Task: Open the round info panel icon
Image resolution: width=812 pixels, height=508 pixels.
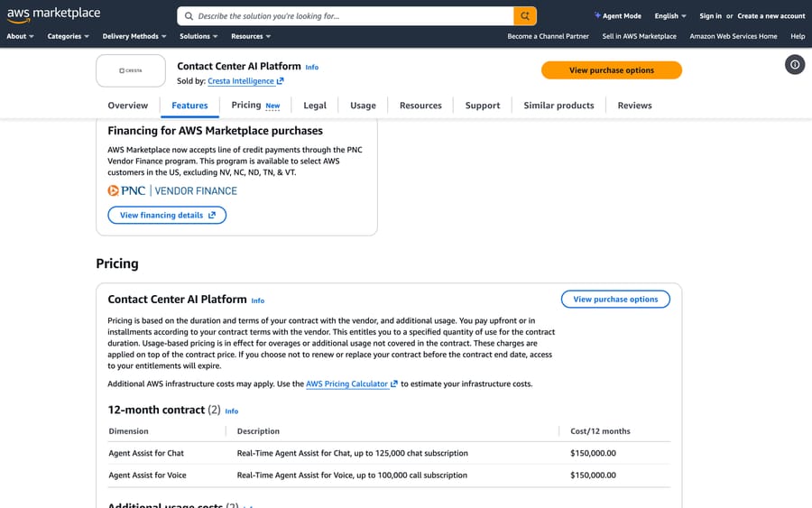Action: pyautogui.click(x=794, y=65)
